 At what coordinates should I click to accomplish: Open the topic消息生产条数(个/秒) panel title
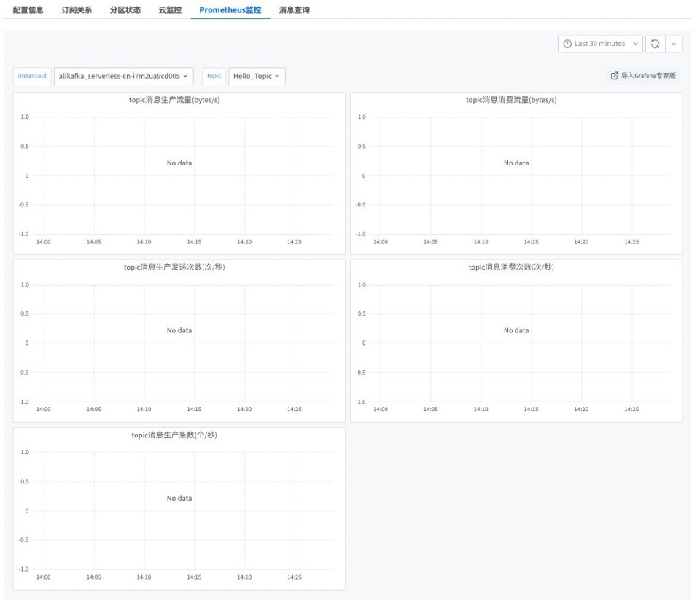(x=179, y=435)
